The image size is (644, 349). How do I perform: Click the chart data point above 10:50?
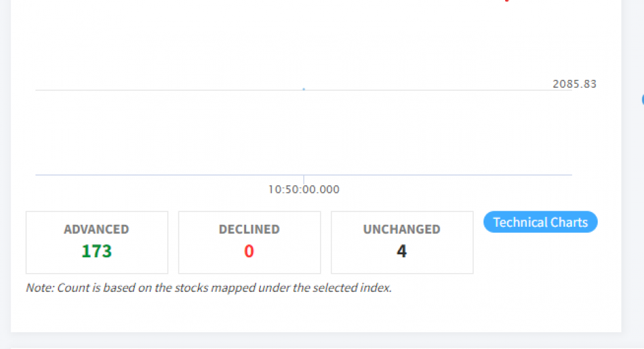pyautogui.click(x=304, y=89)
